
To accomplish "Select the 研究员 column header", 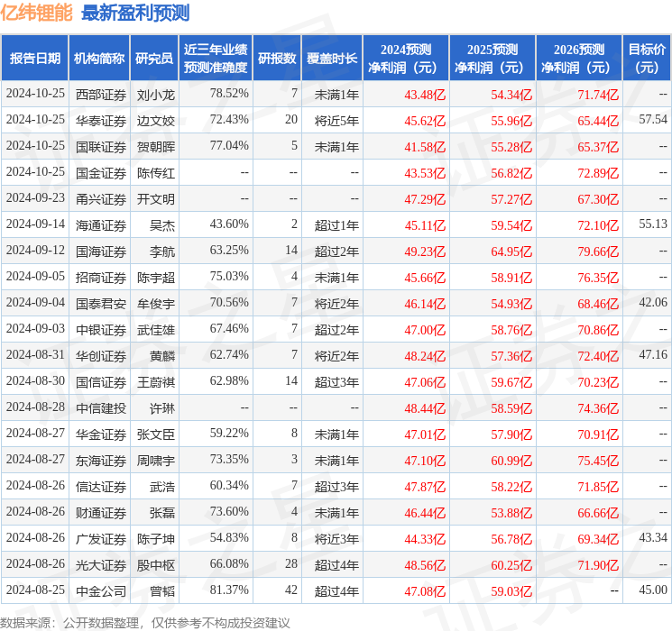I will point(154,59).
